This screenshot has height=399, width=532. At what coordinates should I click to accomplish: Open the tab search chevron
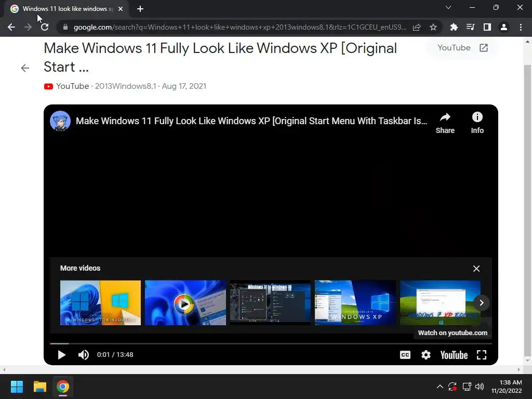click(x=448, y=7)
